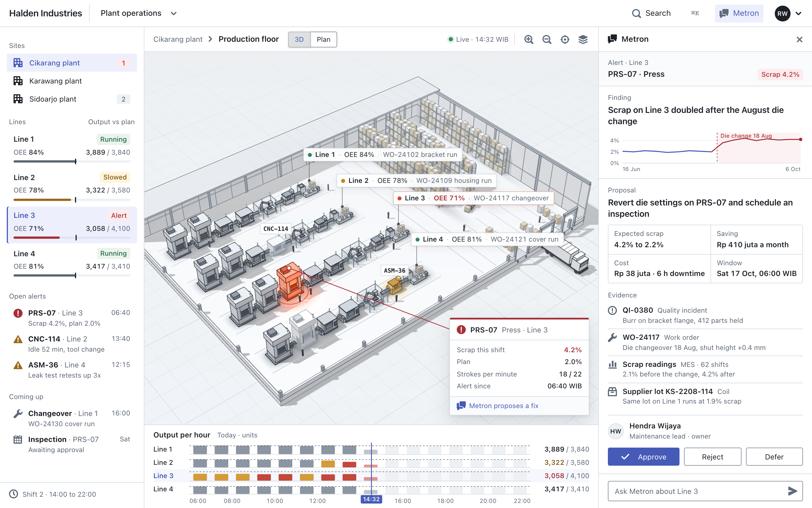Select Line 1 in the Lines list
This screenshot has width=812, height=508.
click(x=72, y=149)
